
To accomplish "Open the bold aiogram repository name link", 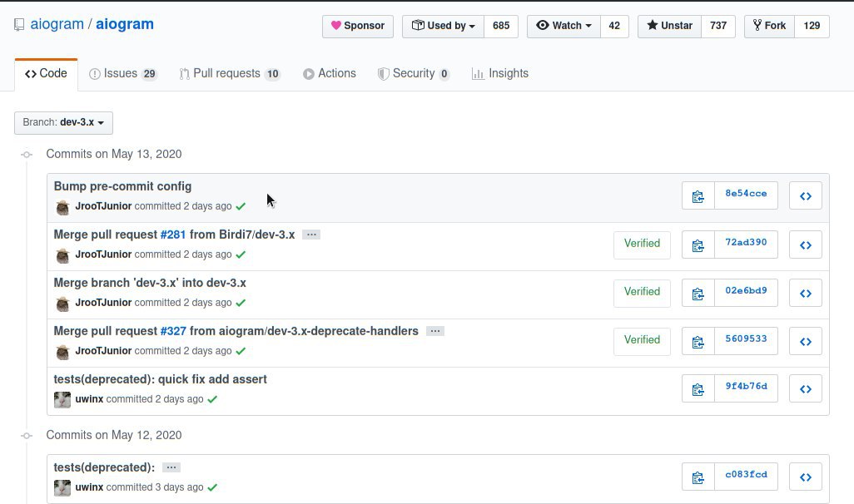I will point(125,24).
